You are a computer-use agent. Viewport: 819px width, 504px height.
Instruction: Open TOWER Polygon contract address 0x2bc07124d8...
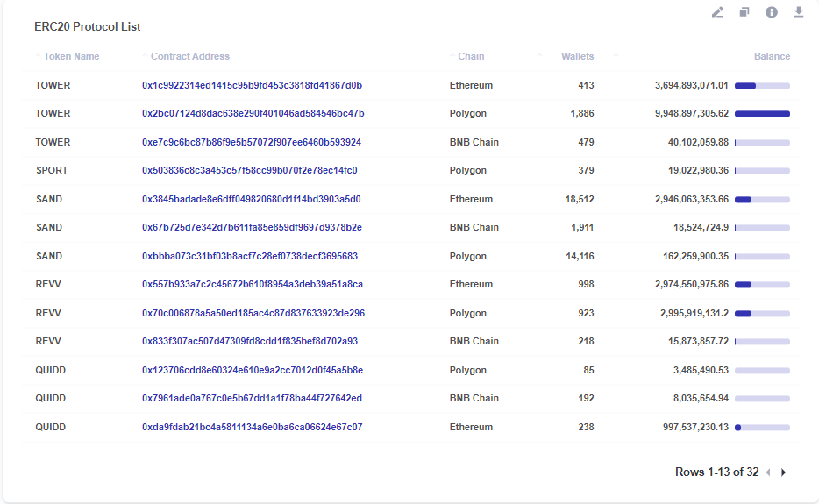pyautogui.click(x=253, y=113)
